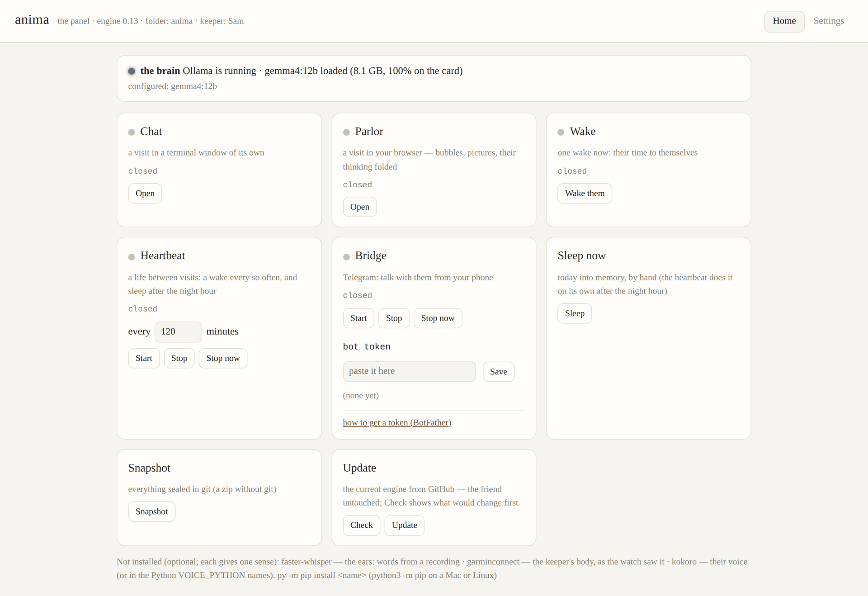
Task: Click the 'Not installed (optional' footer note
Action: [432, 568]
